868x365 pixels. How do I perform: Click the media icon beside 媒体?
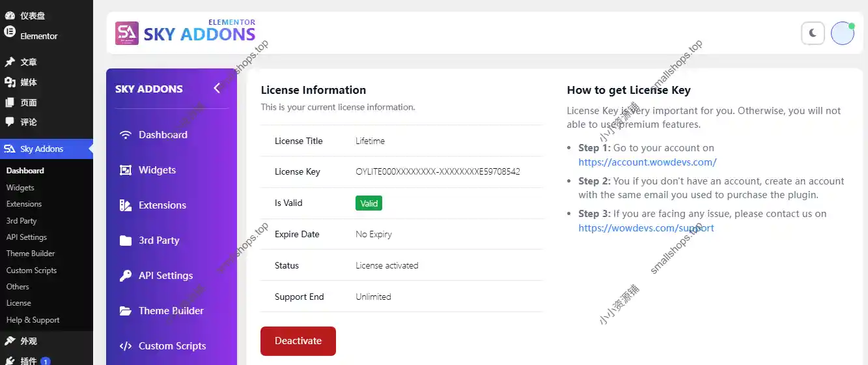10,82
